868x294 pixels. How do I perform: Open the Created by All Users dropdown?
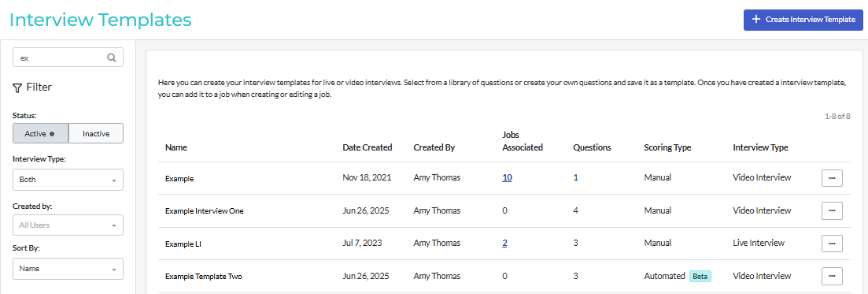(68, 225)
